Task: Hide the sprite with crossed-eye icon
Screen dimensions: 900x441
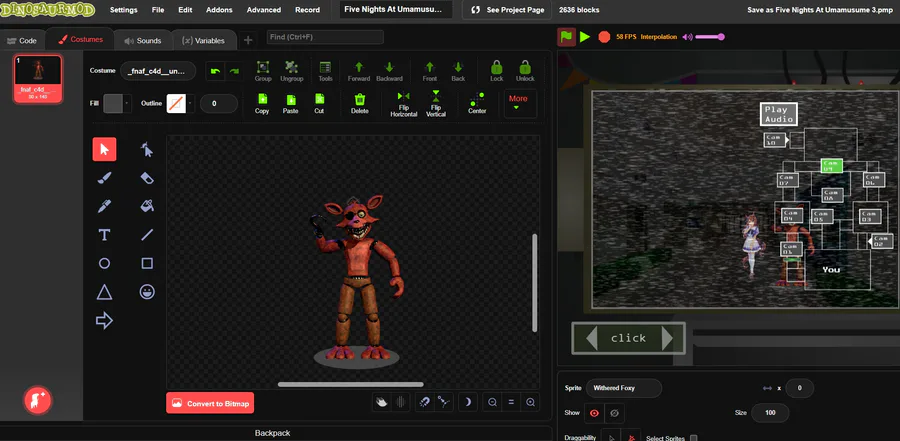Action: pos(614,413)
